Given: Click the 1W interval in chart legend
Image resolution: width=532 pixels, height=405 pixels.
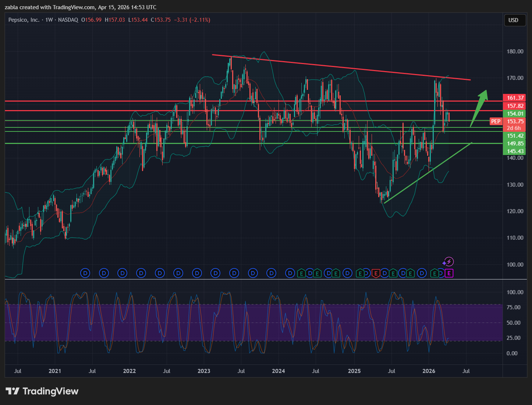Looking at the screenshot, I should [x=49, y=20].
